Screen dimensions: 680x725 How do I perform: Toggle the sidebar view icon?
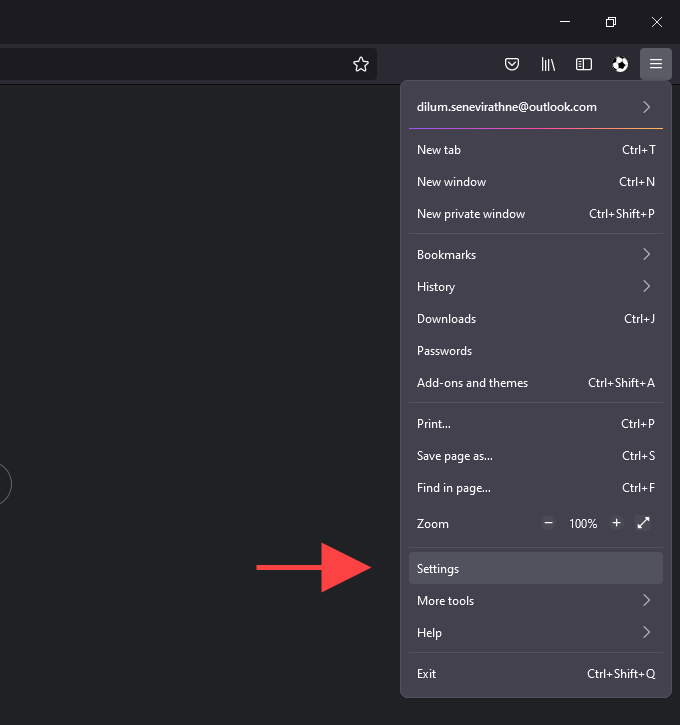tap(584, 64)
